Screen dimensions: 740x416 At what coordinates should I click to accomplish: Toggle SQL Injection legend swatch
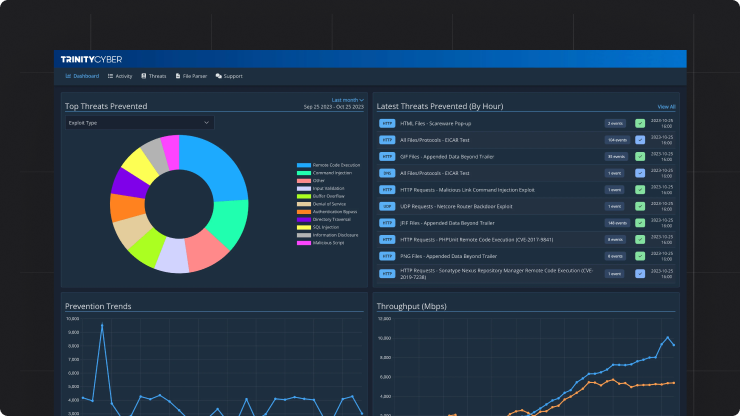click(x=303, y=227)
